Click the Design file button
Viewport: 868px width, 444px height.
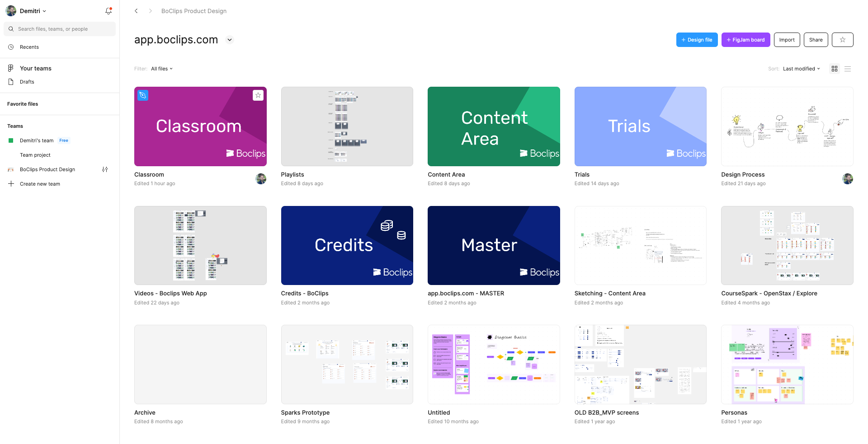coord(697,40)
